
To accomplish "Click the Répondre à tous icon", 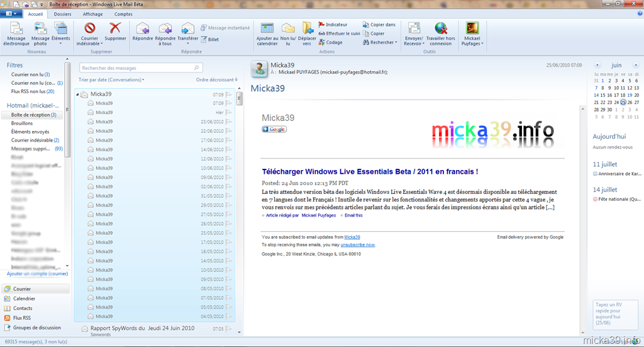I will pyautogui.click(x=165, y=28).
